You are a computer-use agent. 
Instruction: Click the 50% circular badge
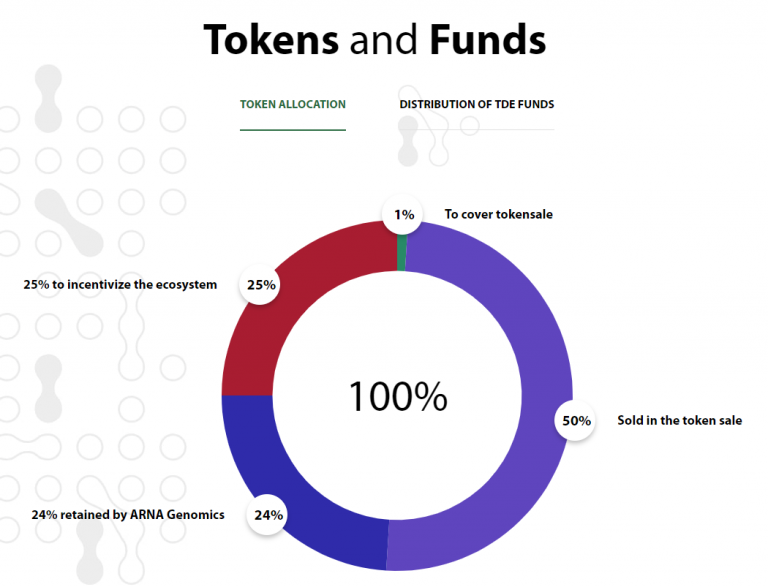[x=575, y=420]
